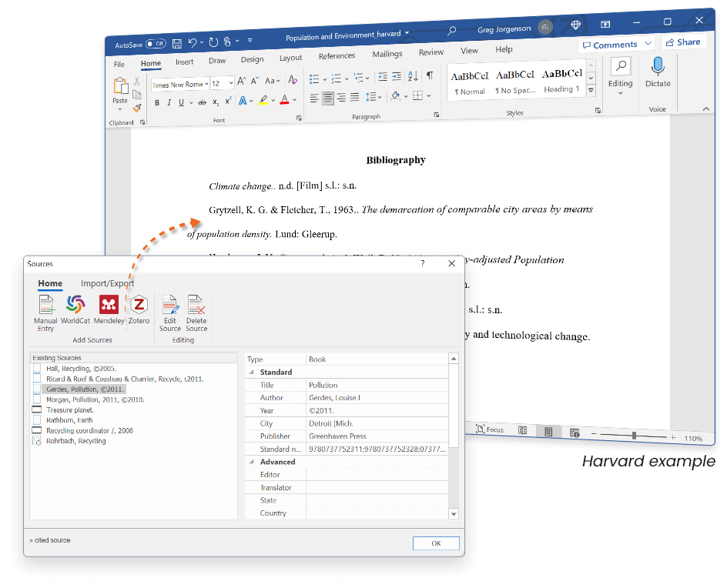
Task: Open search magnifier in Word title bar
Action: tap(451, 31)
